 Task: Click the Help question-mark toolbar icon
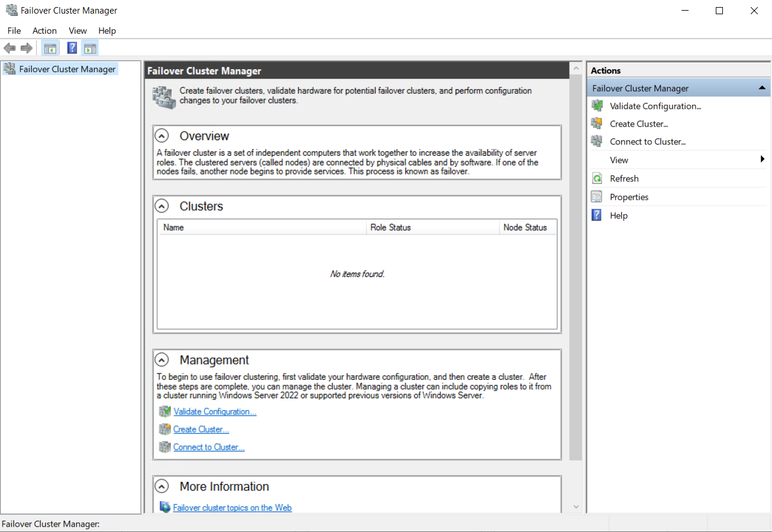pyautogui.click(x=72, y=49)
